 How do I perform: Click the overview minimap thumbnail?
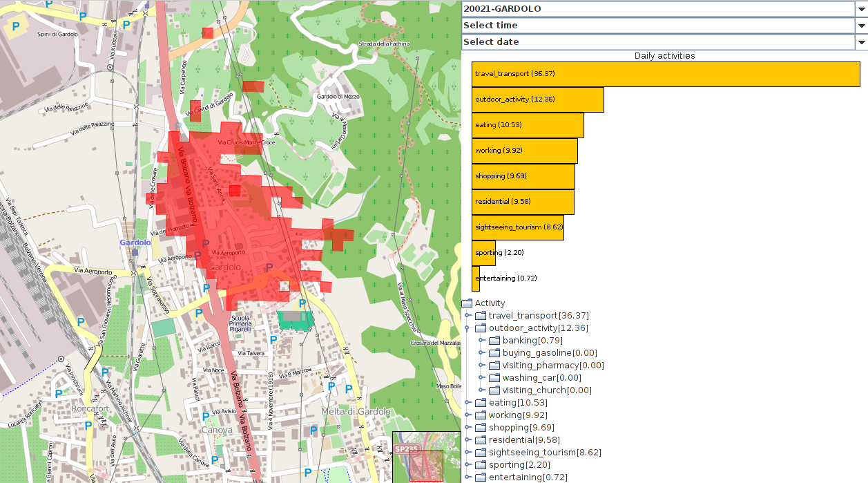(426, 457)
